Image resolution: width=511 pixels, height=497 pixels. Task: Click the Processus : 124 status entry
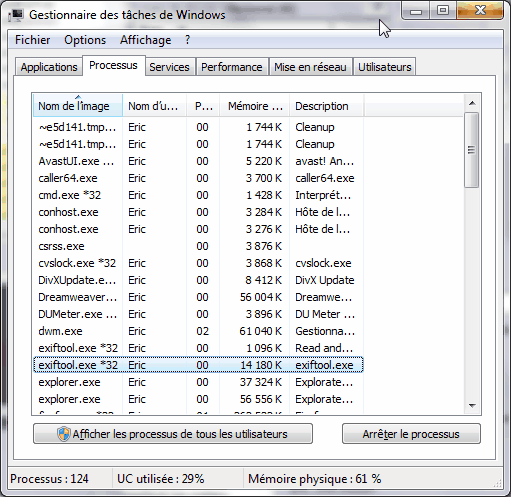click(x=49, y=479)
